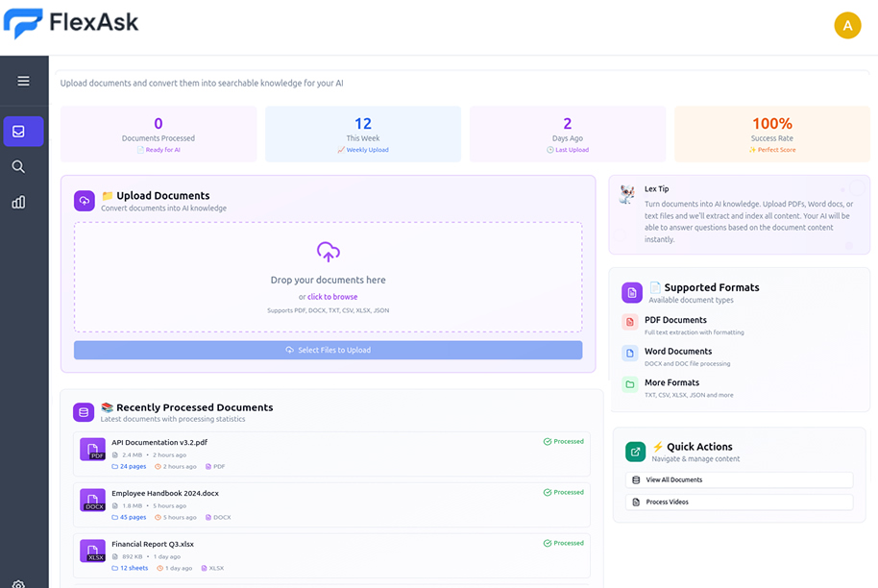Click the cloud upload arrow in drop zone

[329, 252]
